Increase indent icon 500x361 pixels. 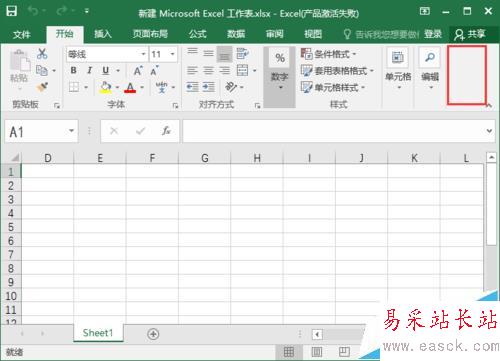(x=208, y=87)
